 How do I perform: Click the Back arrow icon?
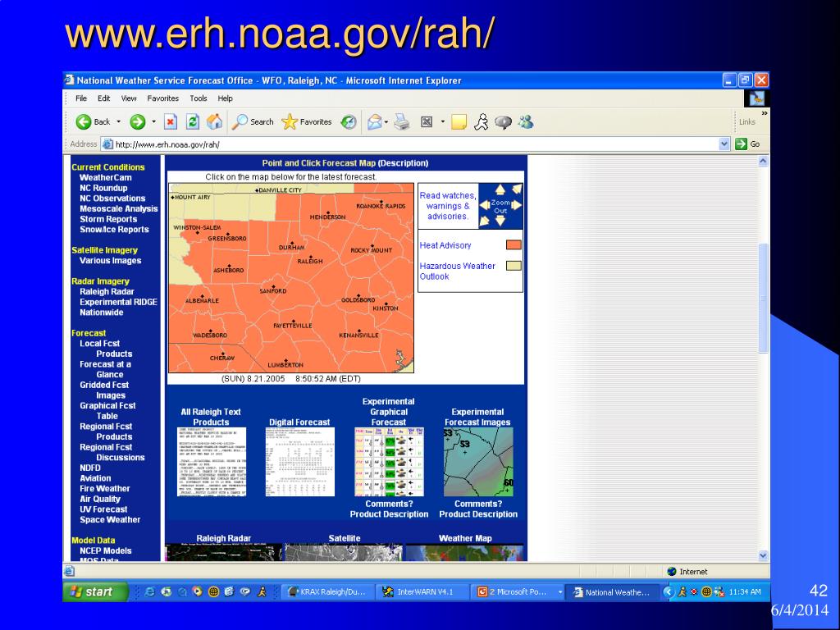84,122
